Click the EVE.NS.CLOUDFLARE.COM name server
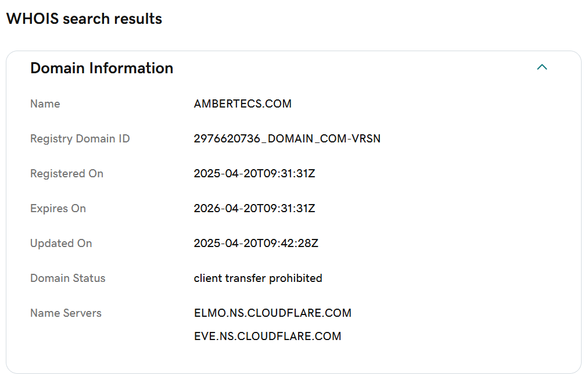This screenshot has width=588, height=379. 268,337
